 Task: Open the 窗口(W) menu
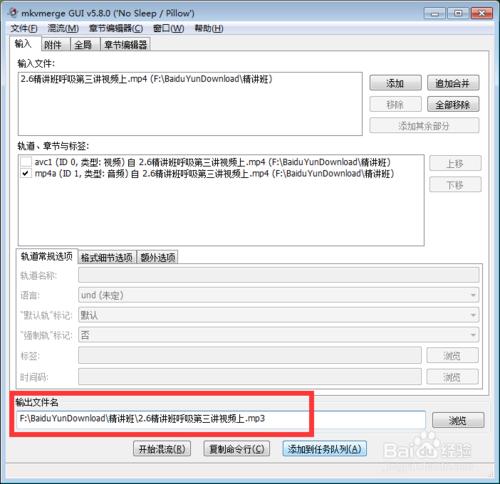(168, 29)
